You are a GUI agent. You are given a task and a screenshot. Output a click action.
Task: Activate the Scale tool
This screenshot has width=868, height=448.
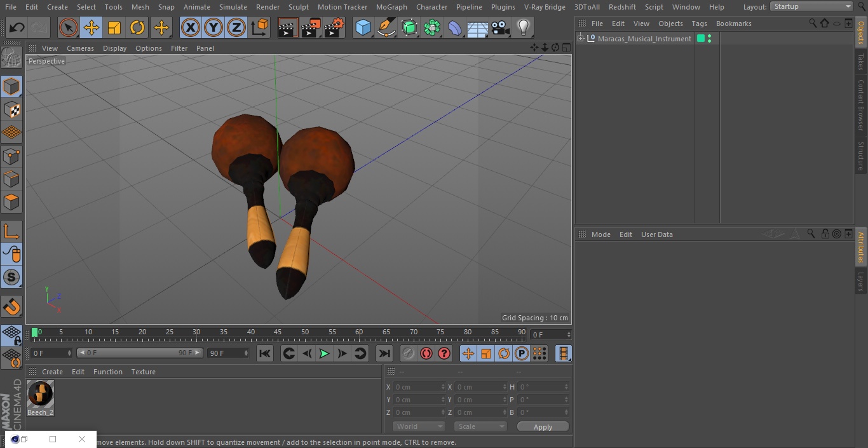(x=114, y=27)
